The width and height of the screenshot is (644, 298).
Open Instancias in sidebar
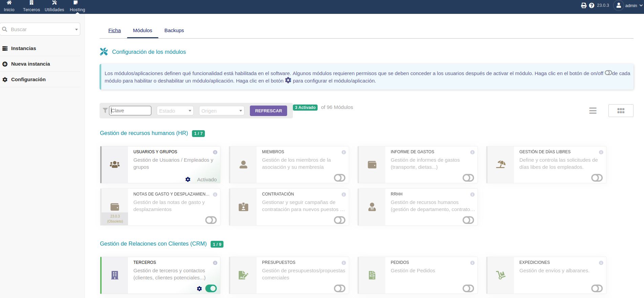pos(23,48)
